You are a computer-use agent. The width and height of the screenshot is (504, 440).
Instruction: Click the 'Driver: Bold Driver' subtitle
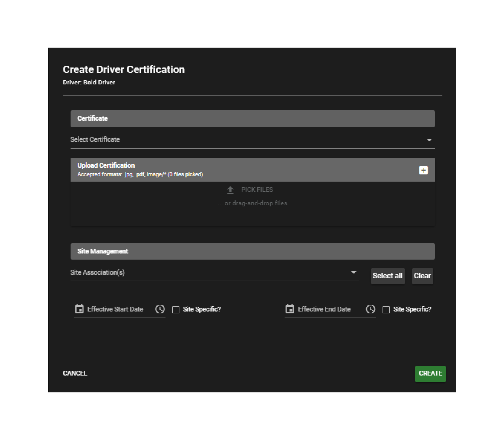tap(89, 82)
